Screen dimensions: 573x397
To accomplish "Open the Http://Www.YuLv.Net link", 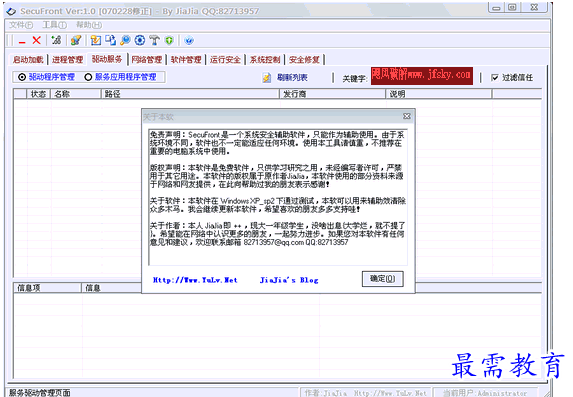I will [x=195, y=280].
